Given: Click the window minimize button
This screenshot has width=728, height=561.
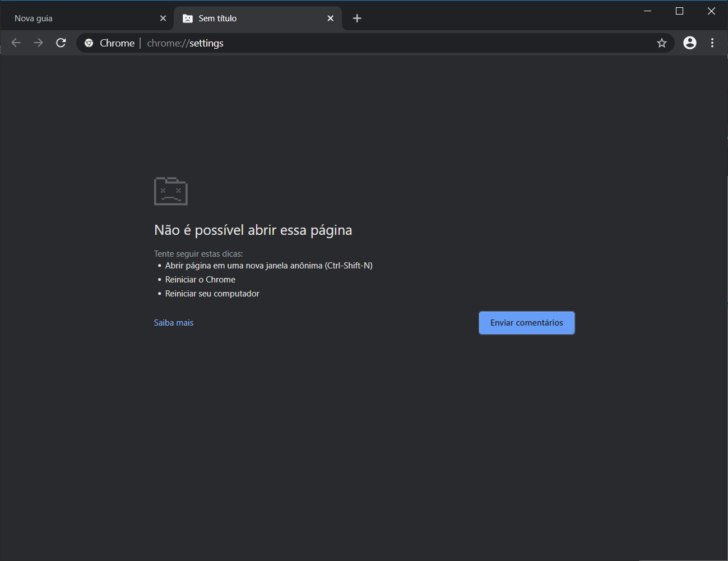Looking at the screenshot, I should click(648, 11).
